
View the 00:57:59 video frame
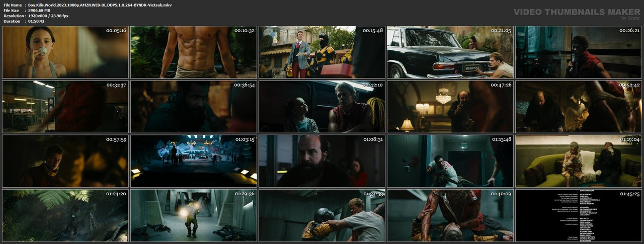(65, 161)
